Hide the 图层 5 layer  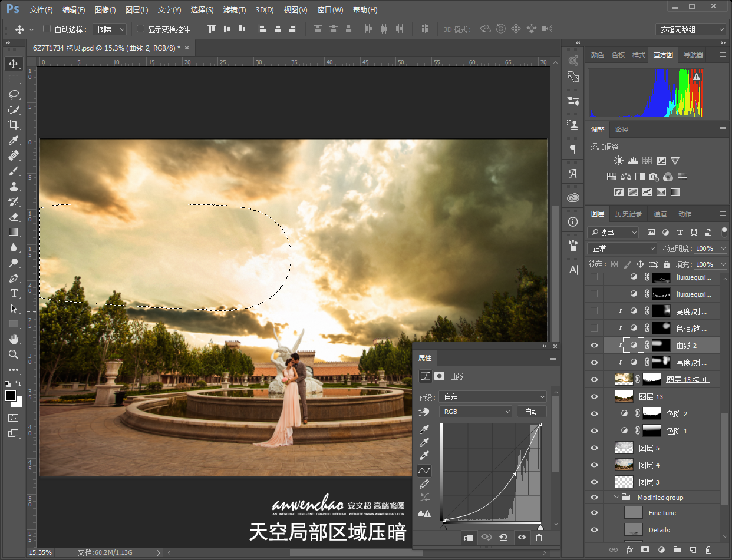pyautogui.click(x=594, y=448)
